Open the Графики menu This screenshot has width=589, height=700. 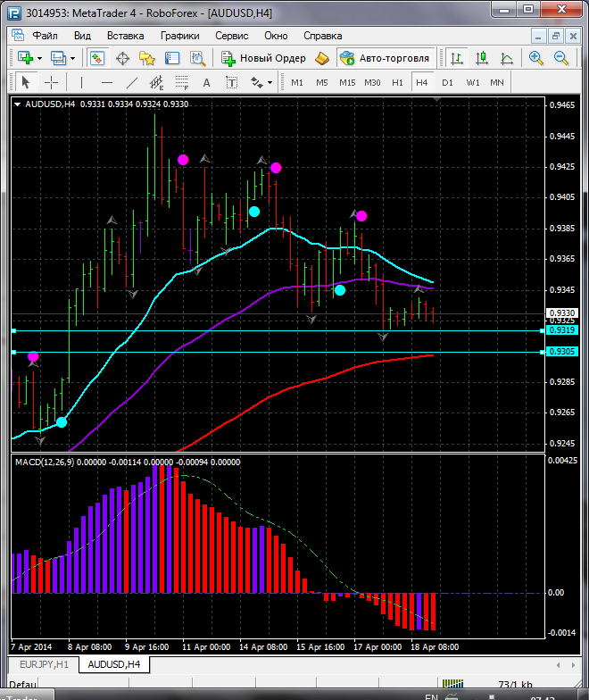(x=179, y=36)
